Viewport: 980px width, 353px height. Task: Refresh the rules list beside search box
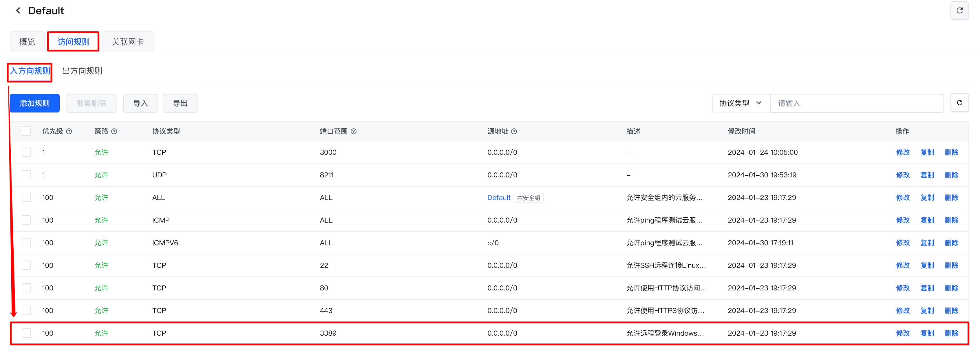(x=959, y=103)
